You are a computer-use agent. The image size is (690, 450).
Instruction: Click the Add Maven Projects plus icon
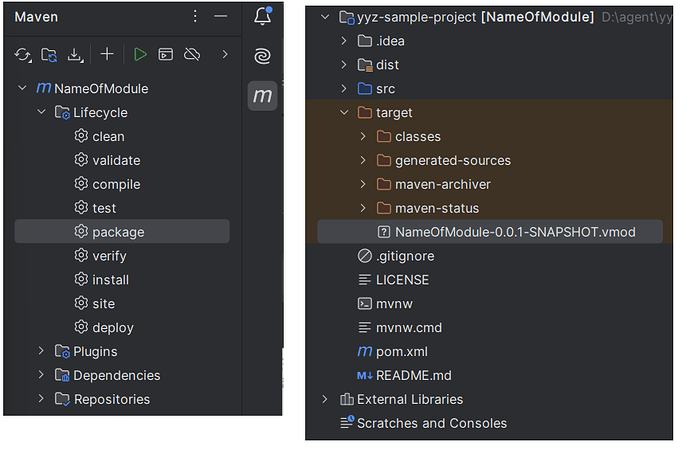[x=107, y=54]
